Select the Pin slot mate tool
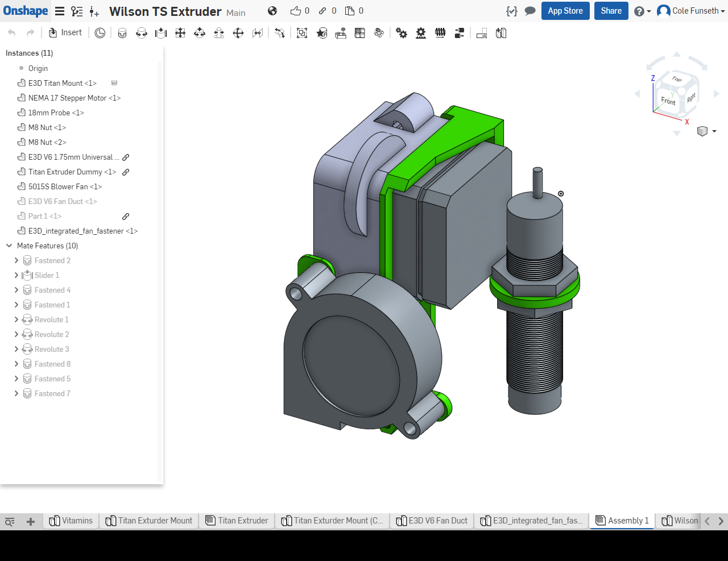 (x=219, y=33)
